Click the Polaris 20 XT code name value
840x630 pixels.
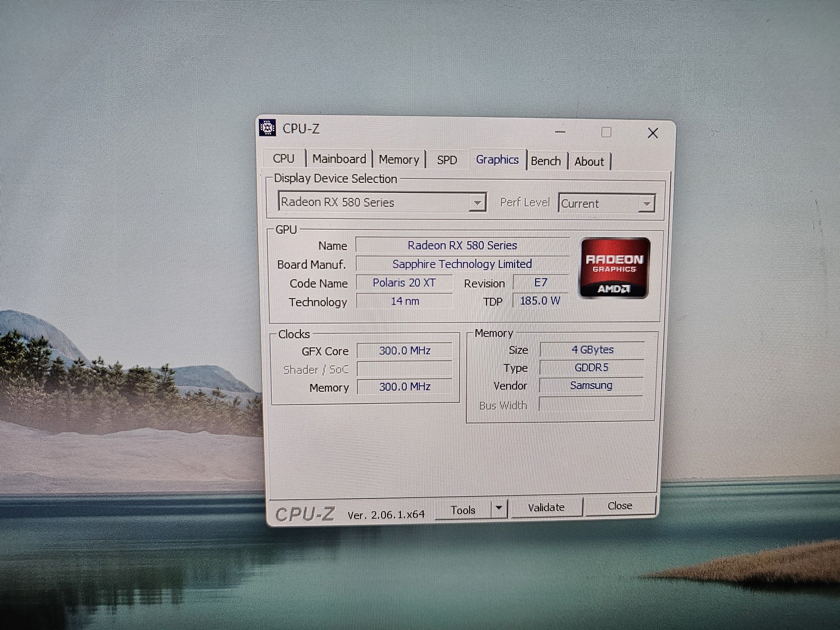click(404, 283)
